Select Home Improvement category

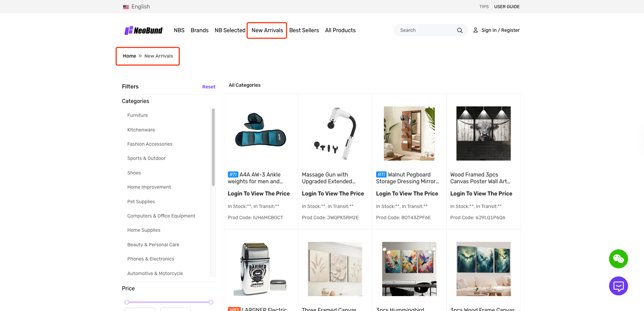click(149, 187)
